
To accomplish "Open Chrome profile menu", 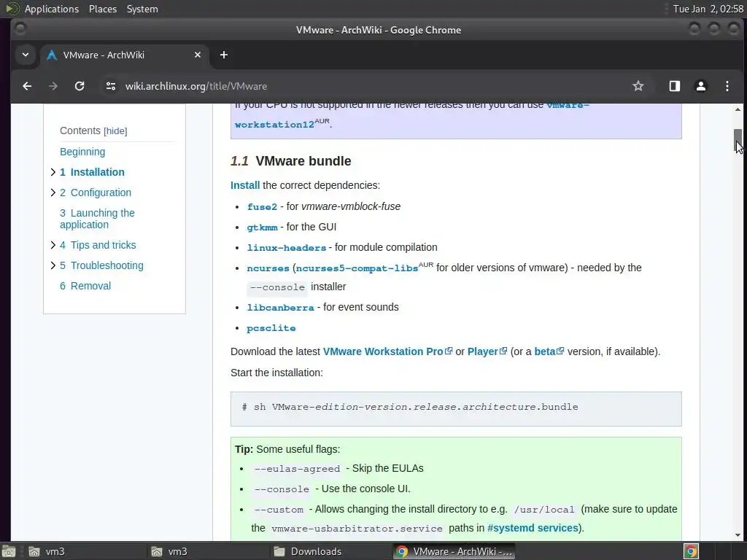I will (701, 86).
